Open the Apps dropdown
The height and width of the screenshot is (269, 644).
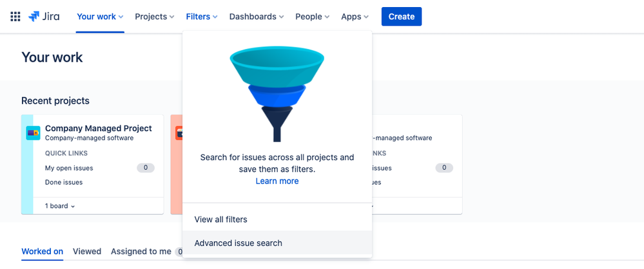coord(355,16)
